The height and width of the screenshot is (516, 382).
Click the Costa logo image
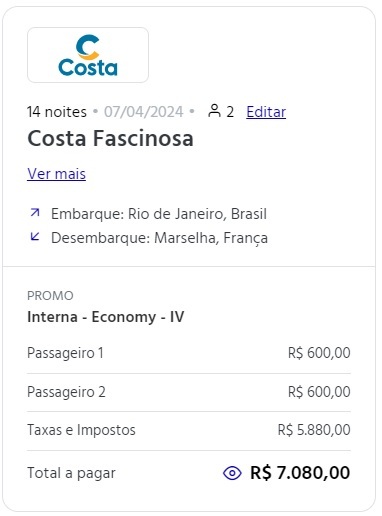tap(88, 55)
